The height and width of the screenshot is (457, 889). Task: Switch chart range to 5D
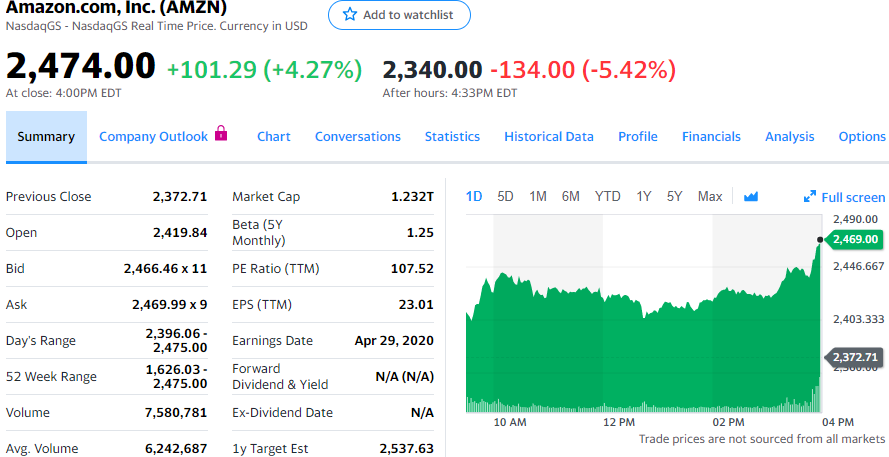click(x=505, y=197)
